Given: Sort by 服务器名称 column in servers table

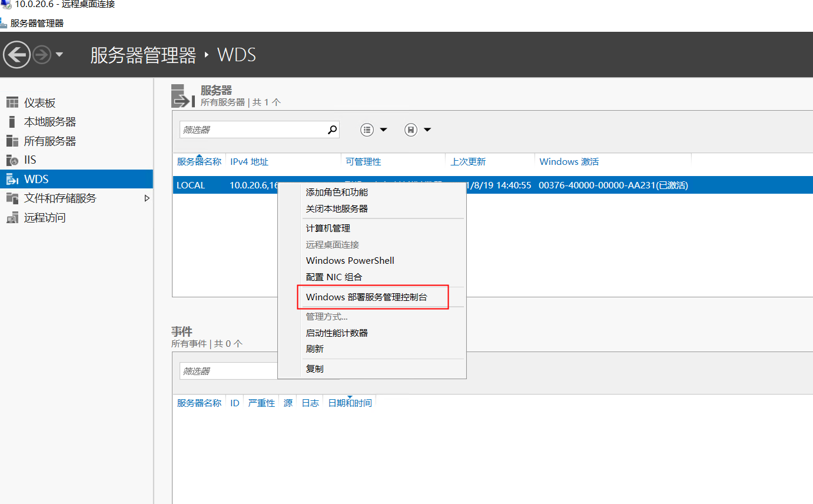Looking at the screenshot, I should coord(199,161).
